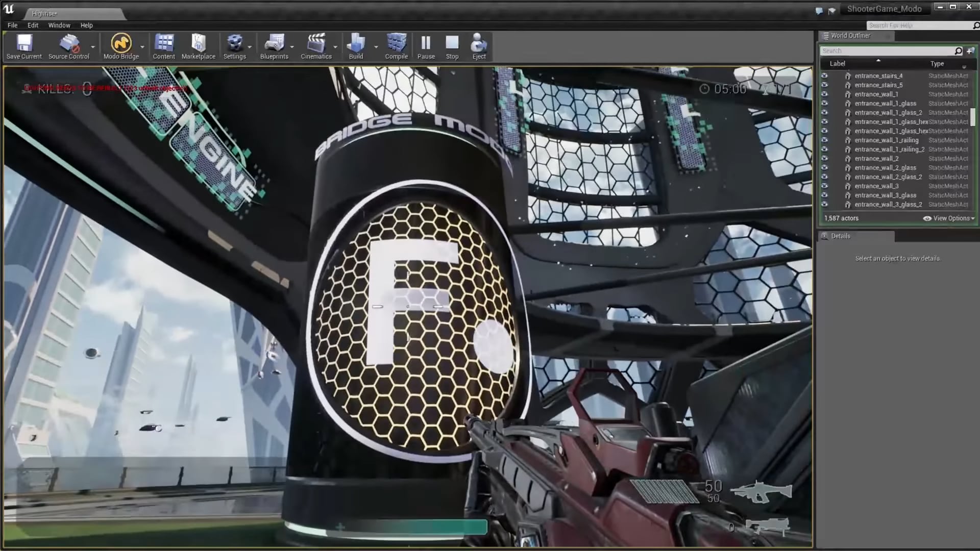The width and height of the screenshot is (980, 551).
Task: Launch the Modo Bridge tool
Action: pyautogui.click(x=121, y=43)
